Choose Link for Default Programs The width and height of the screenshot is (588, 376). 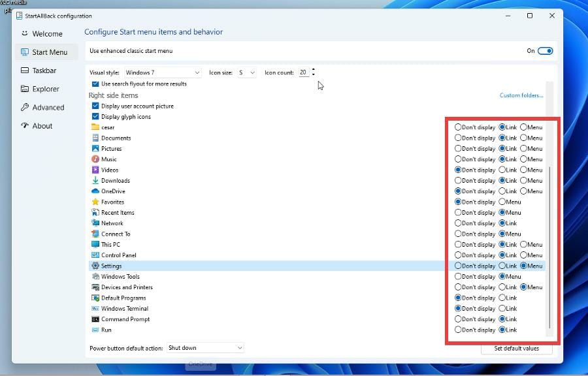coord(502,298)
